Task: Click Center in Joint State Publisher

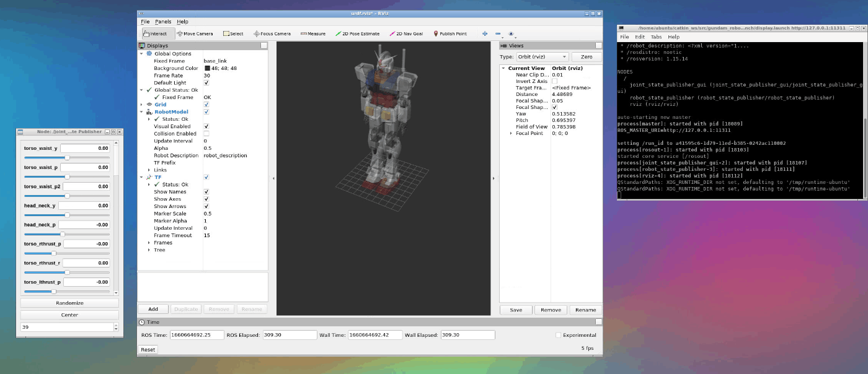Action: pos(69,315)
